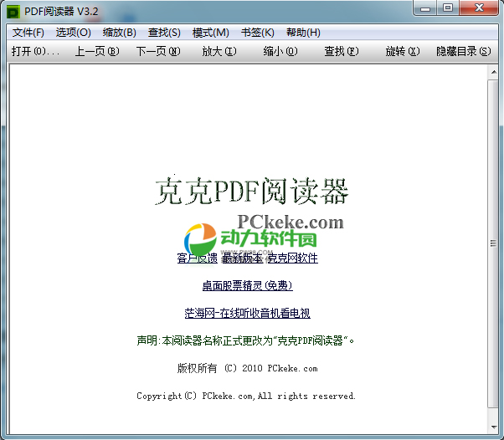Open the 桌面股票精灵(免费) link
Image resolution: width=504 pixels, height=440 pixels.
247,286
